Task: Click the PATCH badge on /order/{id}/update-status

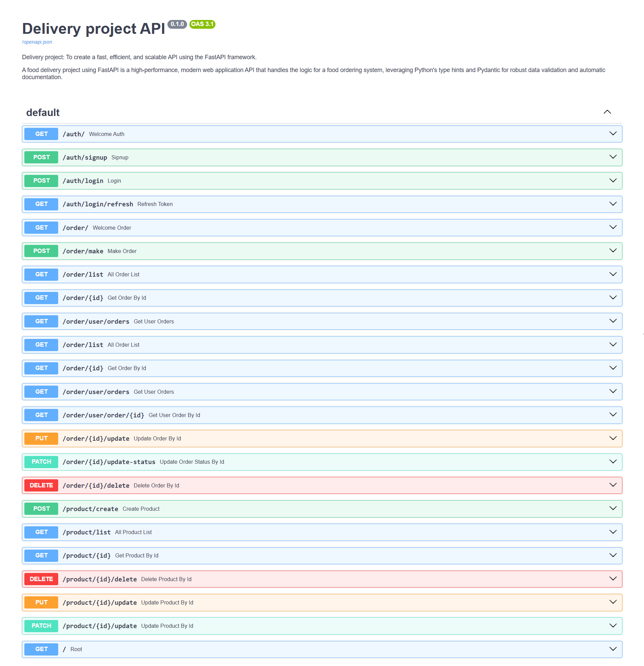Action: (x=41, y=461)
